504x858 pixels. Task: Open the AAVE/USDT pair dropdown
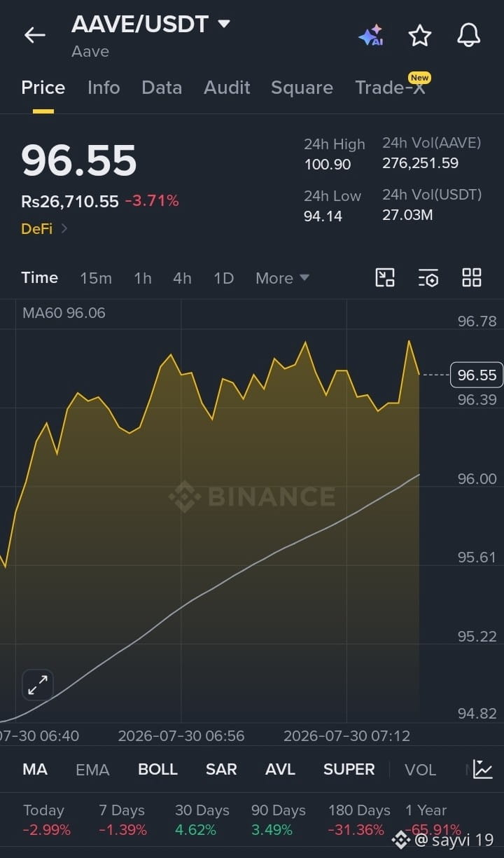[224, 24]
